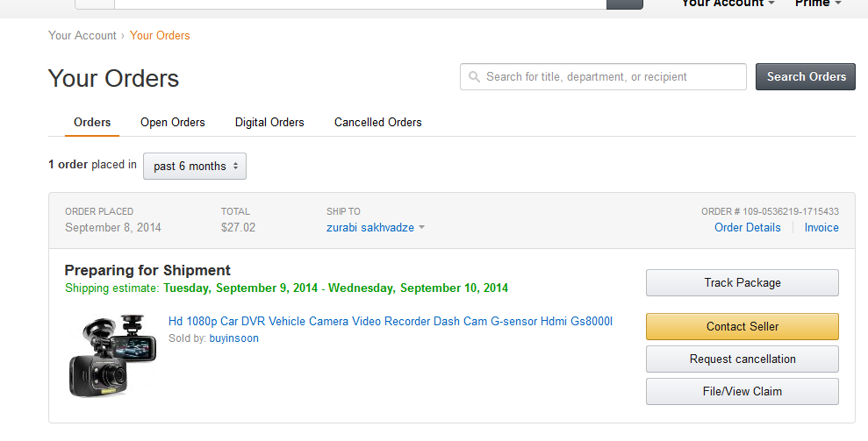Click the Track Package button
Image resolution: width=868 pixels, height=441 pixels.
[742, 283]
